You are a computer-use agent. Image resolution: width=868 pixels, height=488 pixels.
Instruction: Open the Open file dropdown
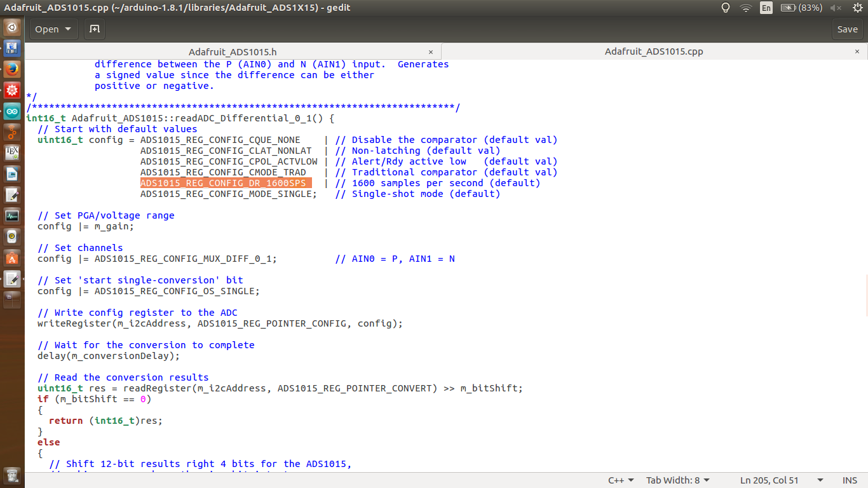point(53,29)
